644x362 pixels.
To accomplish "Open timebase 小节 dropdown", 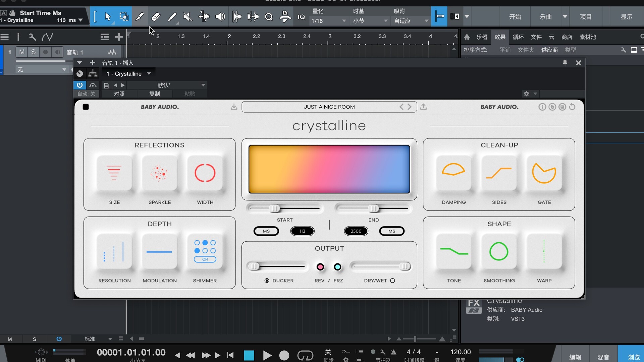I will 370,21.
